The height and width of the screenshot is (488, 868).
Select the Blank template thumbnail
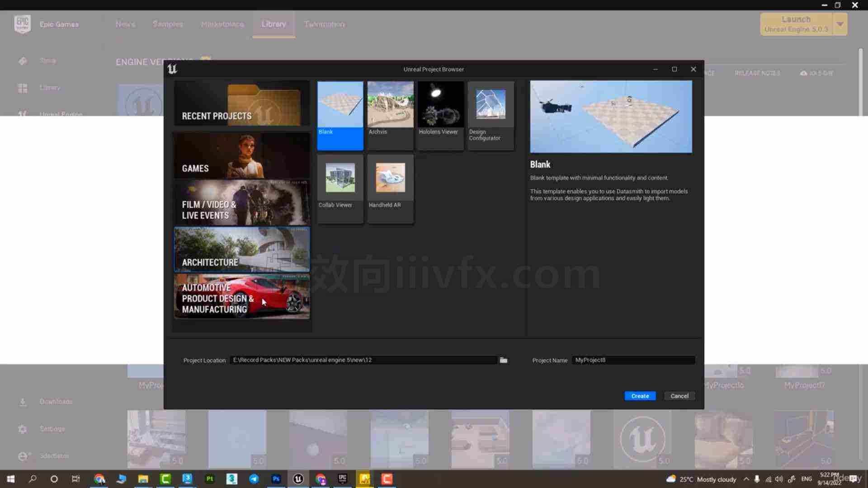click(340, 115)
